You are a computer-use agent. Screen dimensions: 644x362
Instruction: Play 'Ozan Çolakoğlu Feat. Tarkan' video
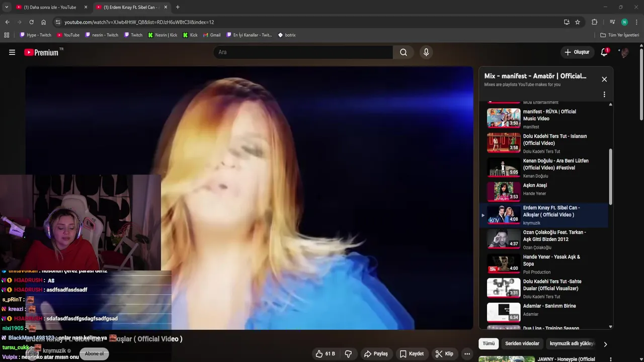point(544,239)
